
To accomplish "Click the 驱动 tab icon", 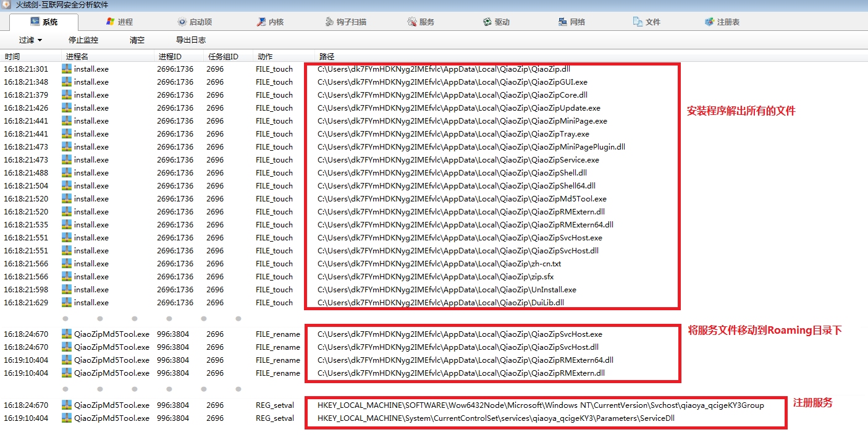I will pyautogui.click(x=487, y=22).
